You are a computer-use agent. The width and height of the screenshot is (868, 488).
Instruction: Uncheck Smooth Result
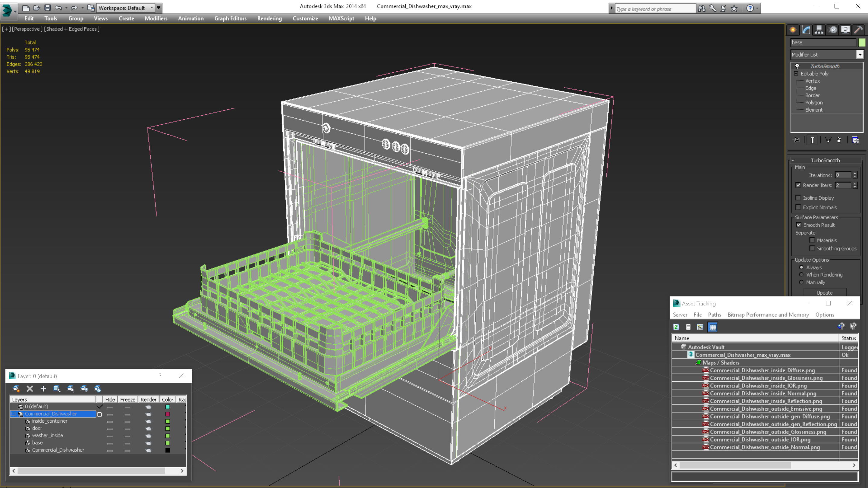(x=799, y=225)
